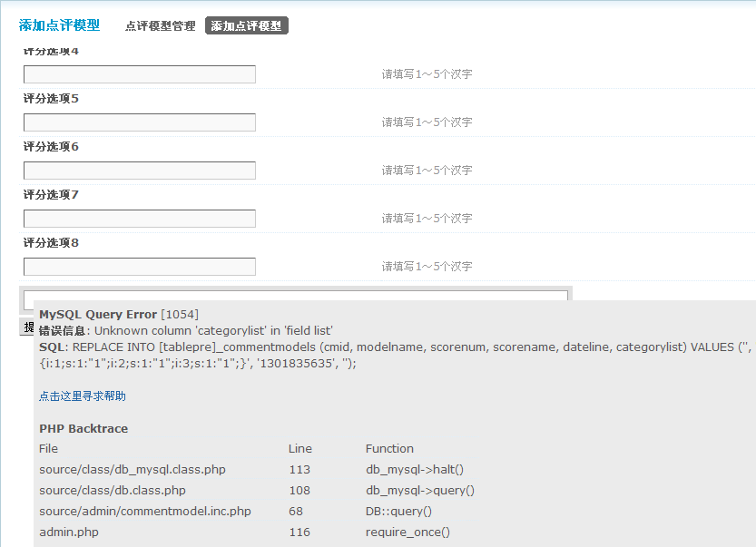Focus the 评分选项7 input field
Viewport: 756px width, 547px height.
(x=140, y=219)
